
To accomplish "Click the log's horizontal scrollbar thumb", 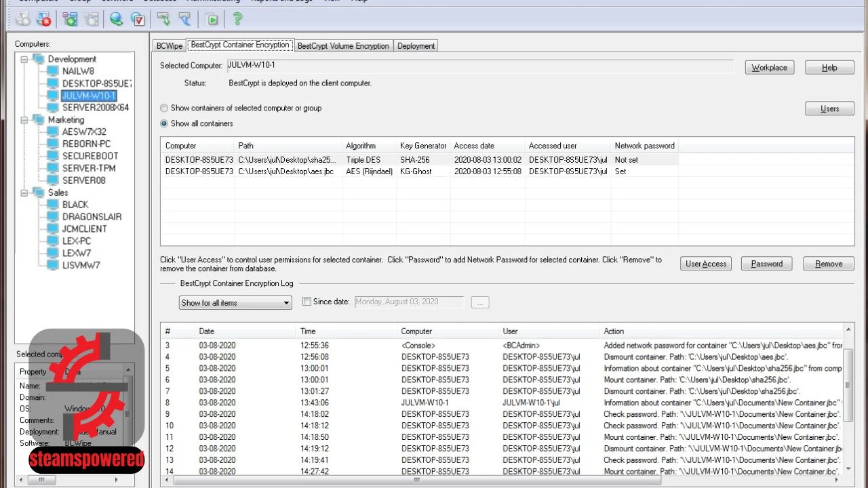I will coord(418,480).
